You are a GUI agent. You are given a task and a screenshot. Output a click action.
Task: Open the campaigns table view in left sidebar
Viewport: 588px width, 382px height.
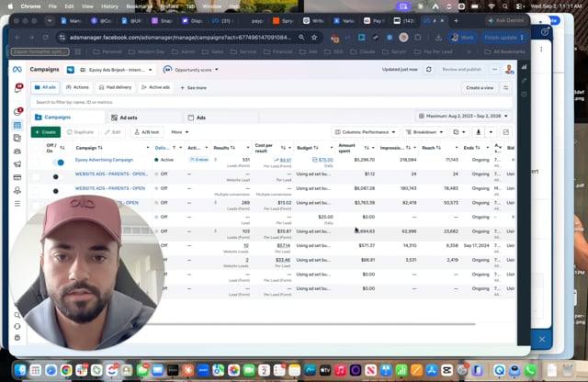tap(17, 125)
